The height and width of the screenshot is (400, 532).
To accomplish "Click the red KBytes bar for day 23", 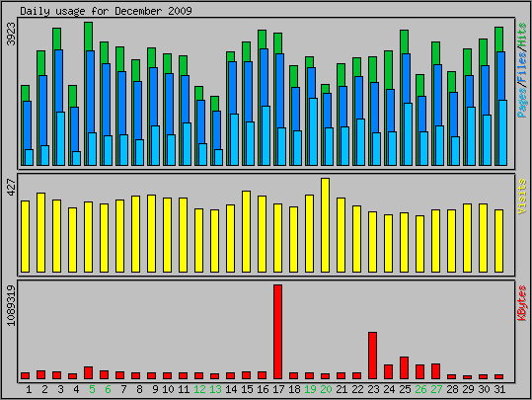I will [372, 356].
